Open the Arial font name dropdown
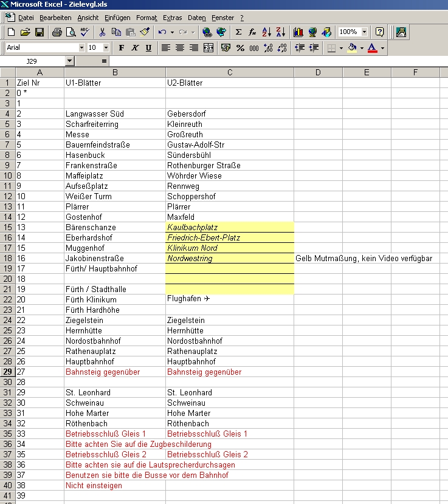448x504 pixels. tap(81, 48)
